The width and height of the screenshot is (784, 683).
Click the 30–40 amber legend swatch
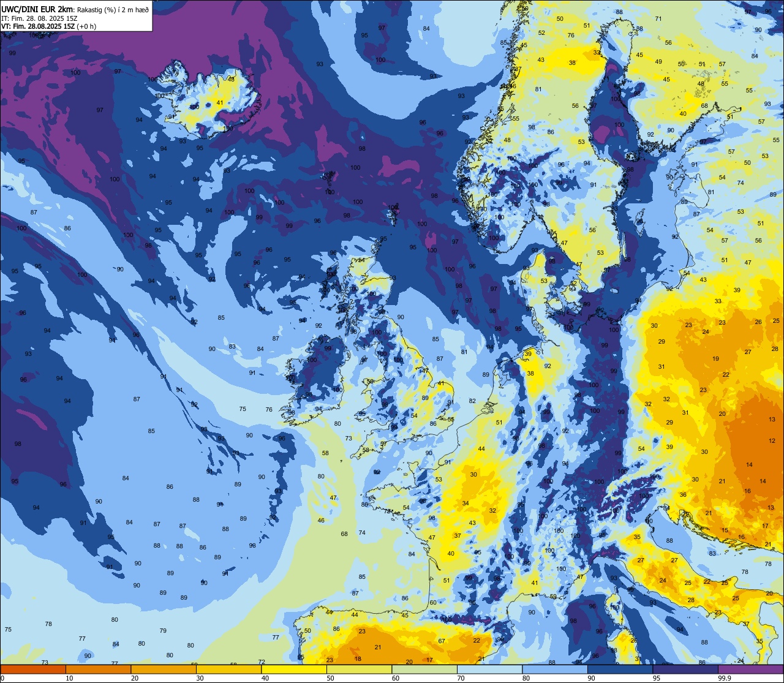point(228,669)
